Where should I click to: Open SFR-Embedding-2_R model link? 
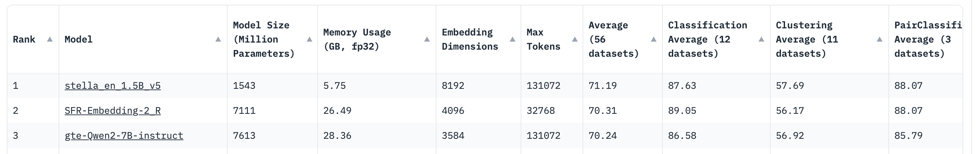[x=112, y=110]
